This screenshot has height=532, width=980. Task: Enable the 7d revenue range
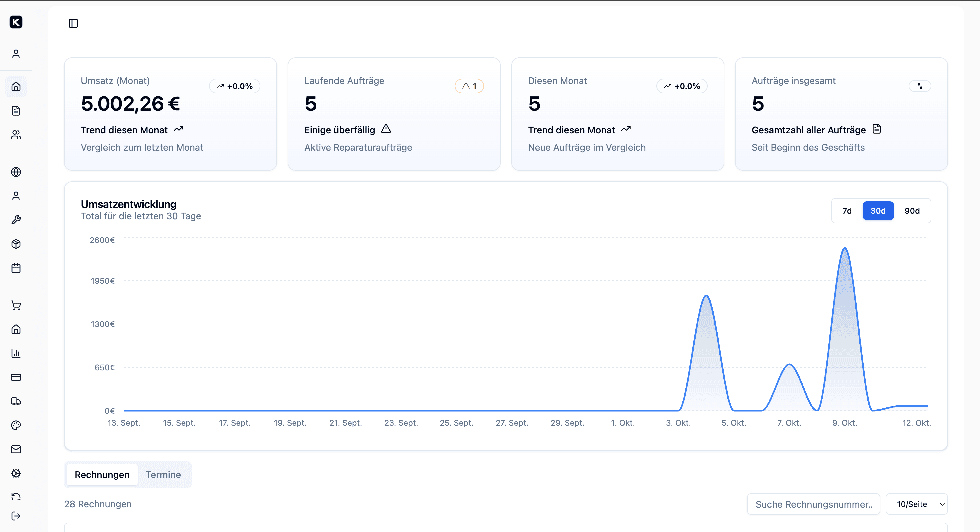[847, 210]
